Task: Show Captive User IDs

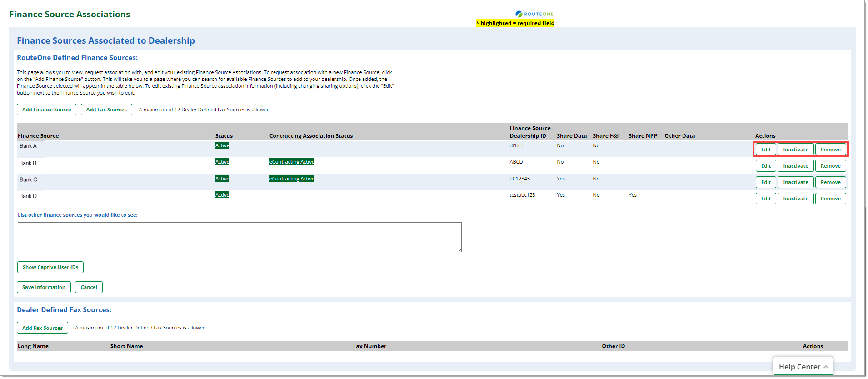Action: pos(50,267)
